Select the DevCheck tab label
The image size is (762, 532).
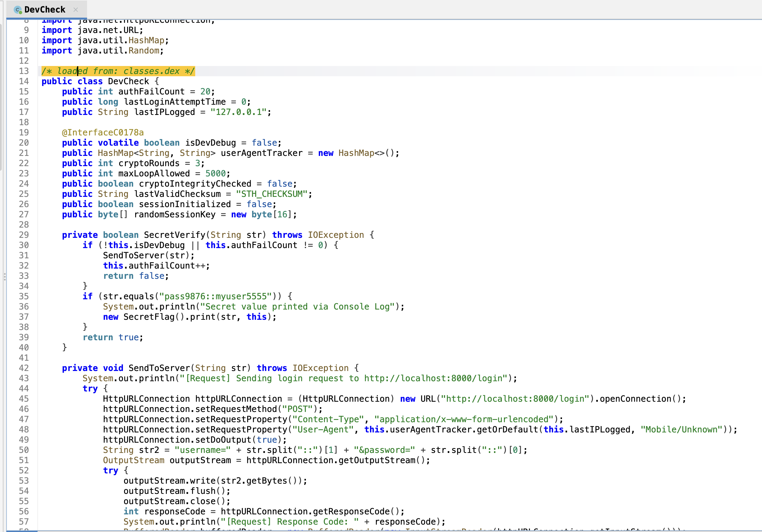tap(45, 10)
